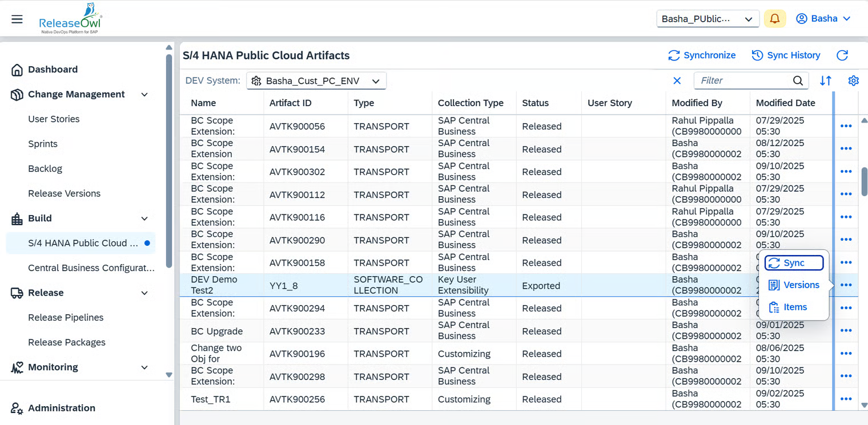This screenshot has height=425, width=868.
Task: Expand the DEV System Basha_Cust_PC_ENV dropdown
Action: point(316,81)
